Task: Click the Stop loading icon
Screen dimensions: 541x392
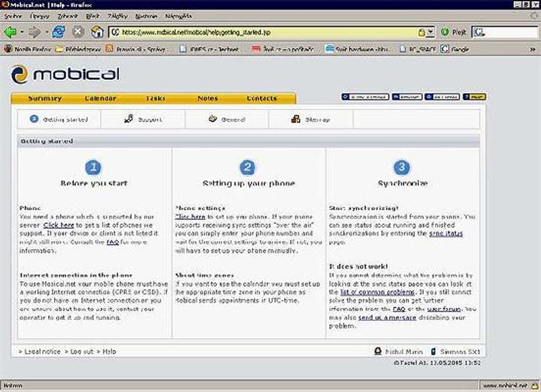Action: (78, 32)
